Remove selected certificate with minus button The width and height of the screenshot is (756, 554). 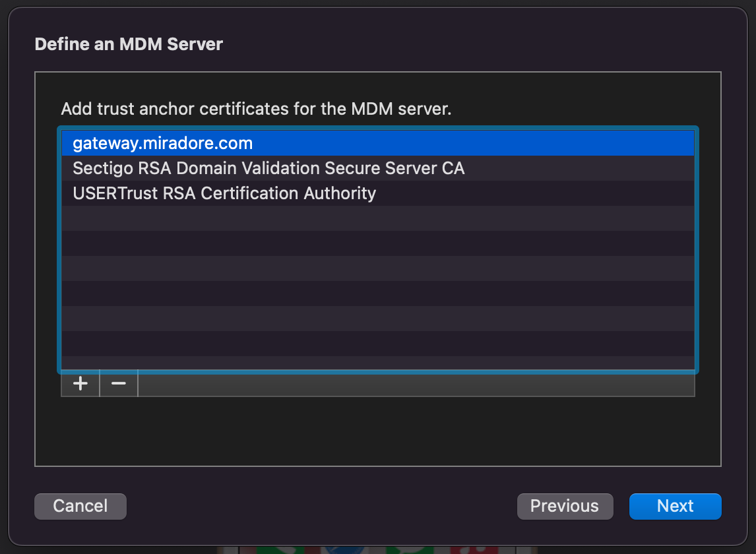(119, 384)
